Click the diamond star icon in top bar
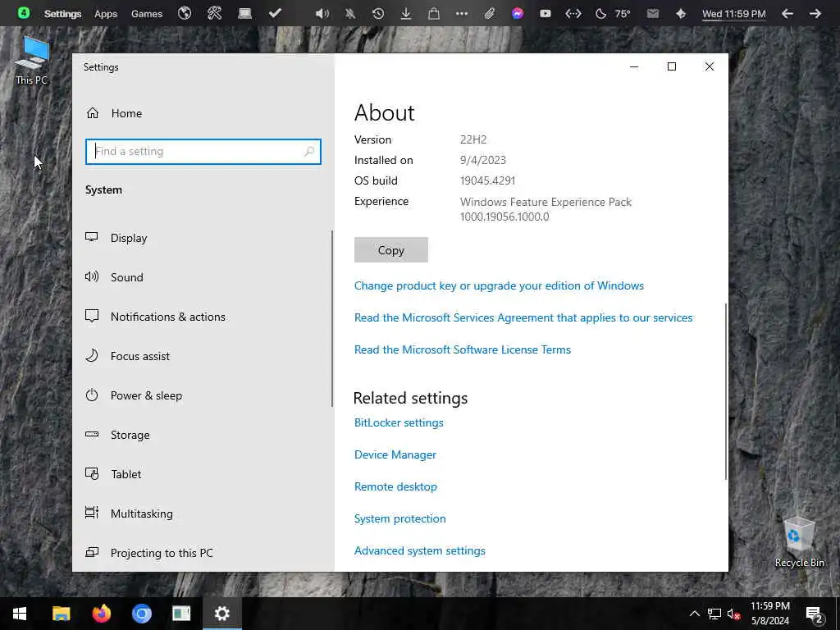The image size is (840, 630). tap(681, 14)
